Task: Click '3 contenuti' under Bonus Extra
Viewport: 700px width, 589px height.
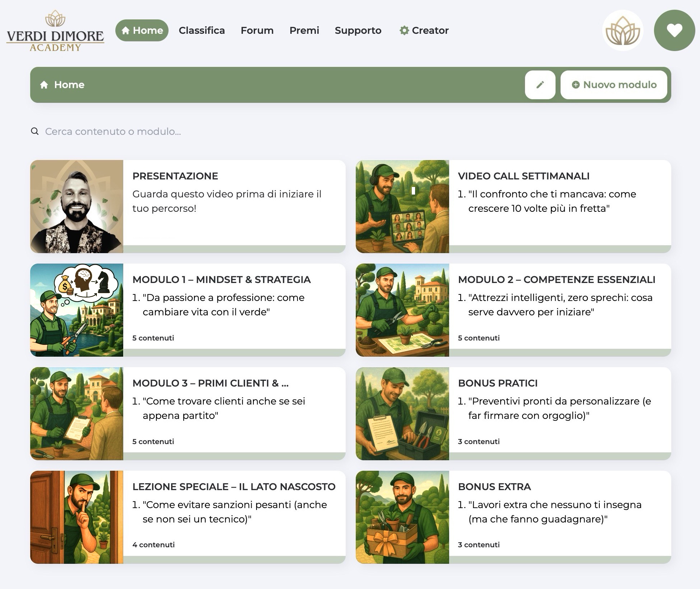Action: [x=479, y=545]
